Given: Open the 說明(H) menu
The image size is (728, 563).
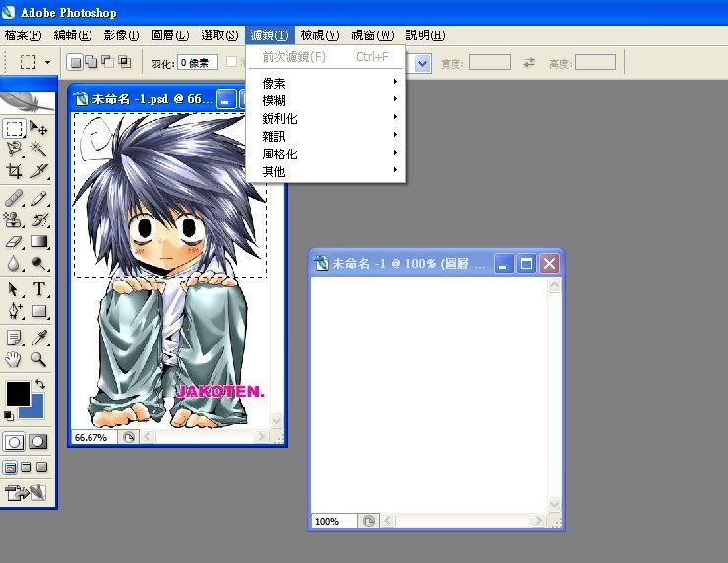Looking at the screenshot, I should pyautogui.click(x=425, y=35).
